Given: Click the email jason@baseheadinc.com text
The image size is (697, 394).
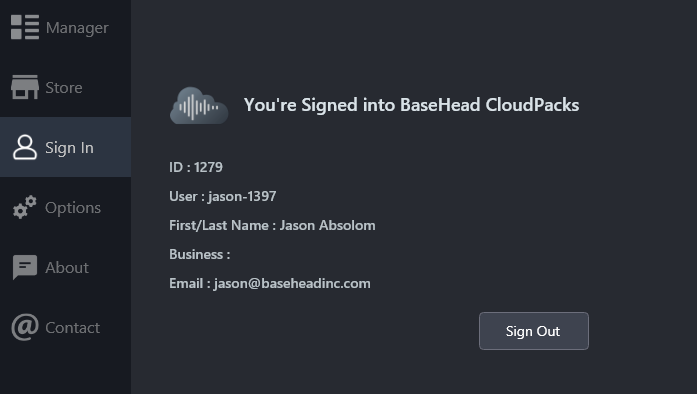Looking at the screenshot, I should 292,283.
